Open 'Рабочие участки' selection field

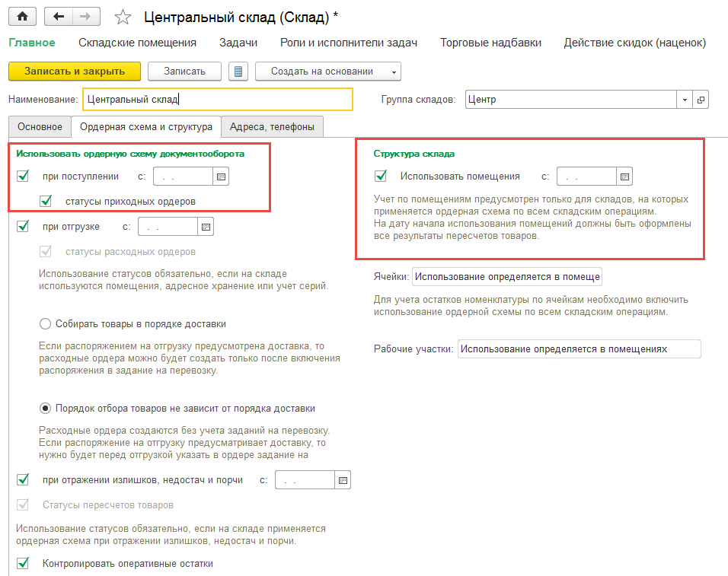pyautogui.click(x=579, y=348)
